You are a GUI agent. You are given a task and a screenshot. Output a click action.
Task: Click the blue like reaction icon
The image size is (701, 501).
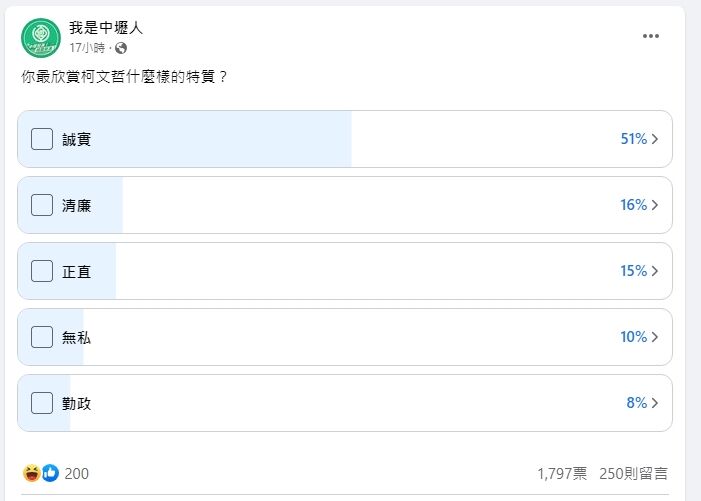point(50,473)
